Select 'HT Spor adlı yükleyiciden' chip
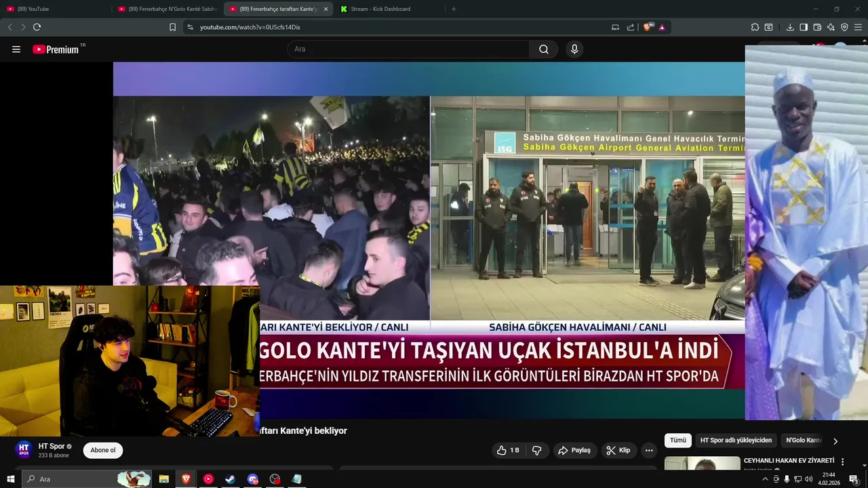 tap(736, 441)
